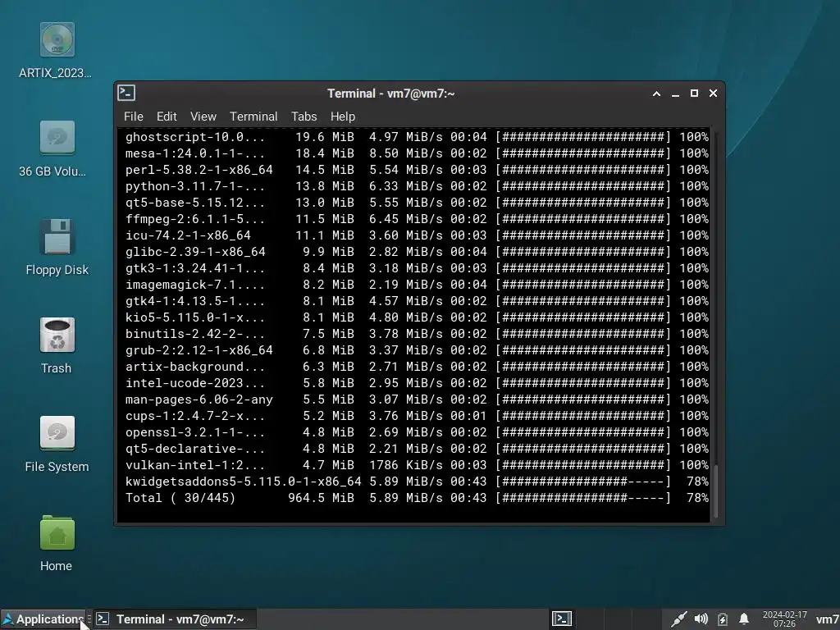Open the Home folder desktop icon

[57, 532]
